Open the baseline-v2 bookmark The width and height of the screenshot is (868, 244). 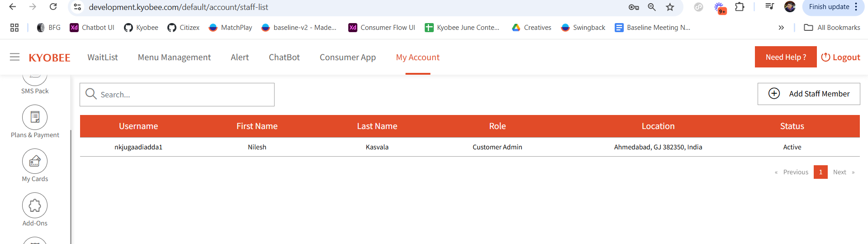click(x=299, y=28)
